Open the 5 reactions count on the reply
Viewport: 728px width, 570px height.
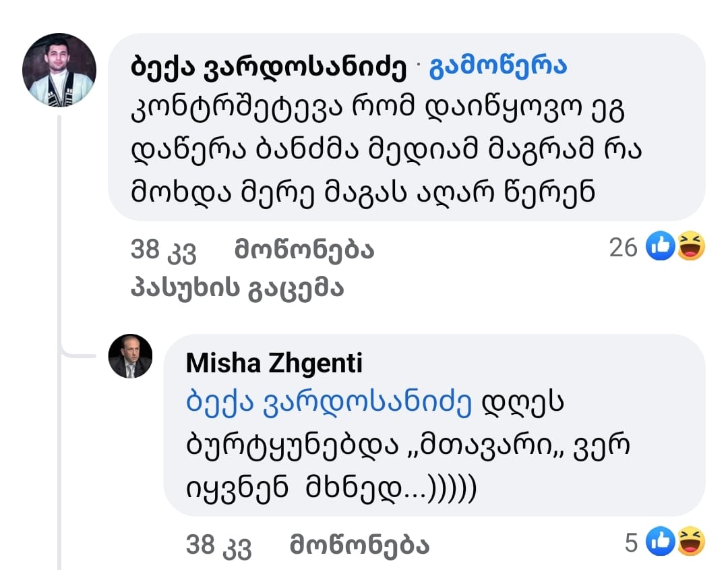(631, 543)
